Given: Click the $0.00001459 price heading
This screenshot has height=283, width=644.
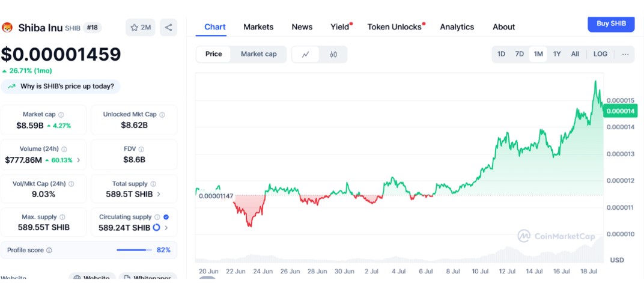Looking at the screenshot, I should [x=61, y=55].
